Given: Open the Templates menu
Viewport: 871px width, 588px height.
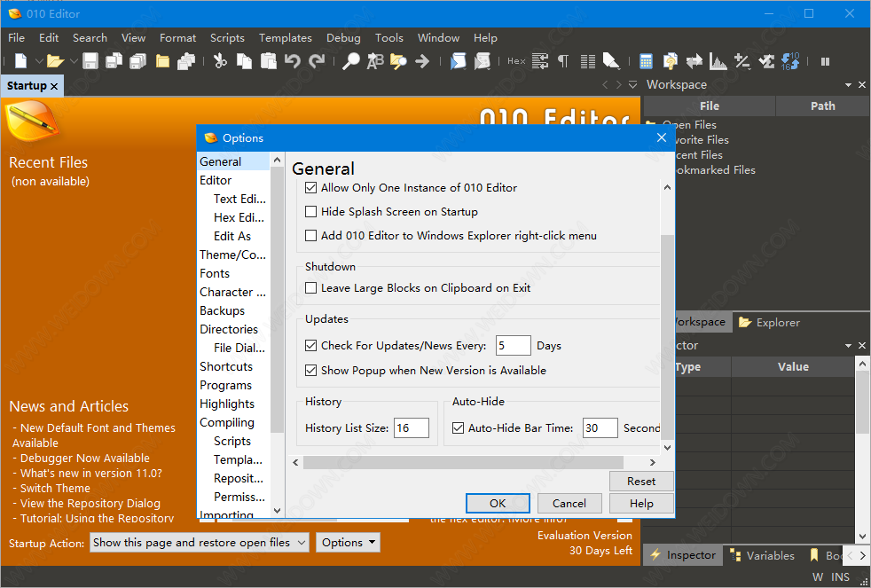Looking at the screenshot, I should pos(286,38).
